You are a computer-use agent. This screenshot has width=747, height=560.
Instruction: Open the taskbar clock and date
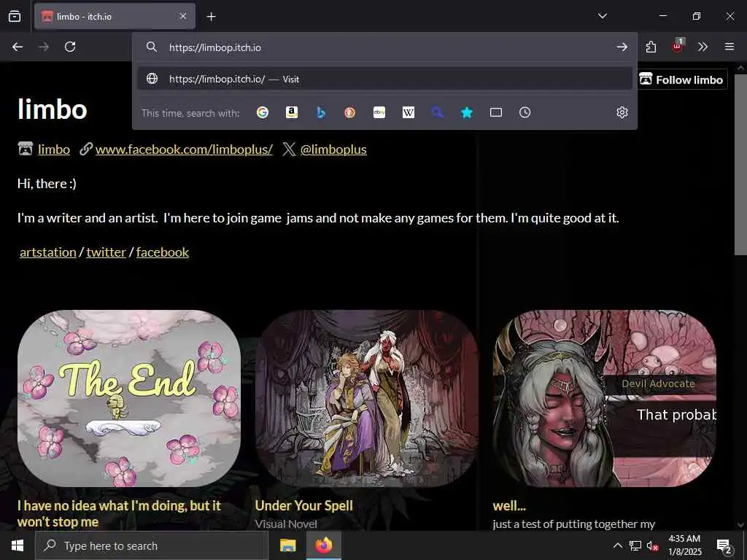[684, 545]
